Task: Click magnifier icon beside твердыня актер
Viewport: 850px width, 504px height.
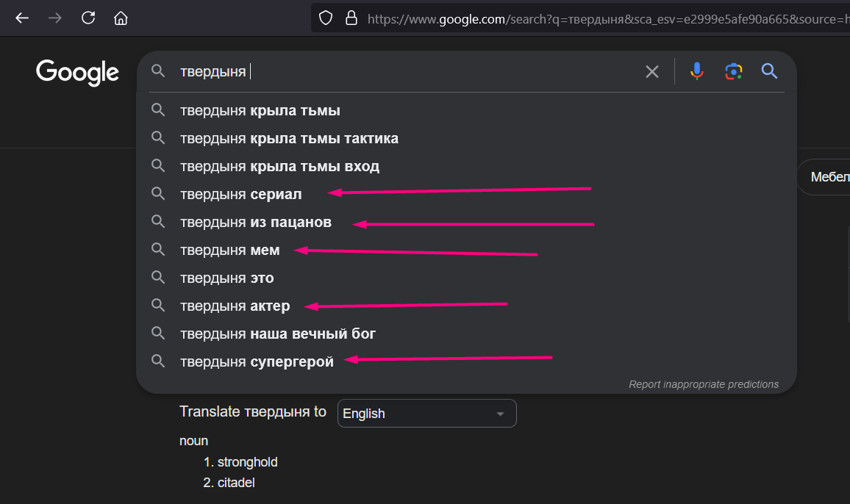Action: click(x=158, y=305)
